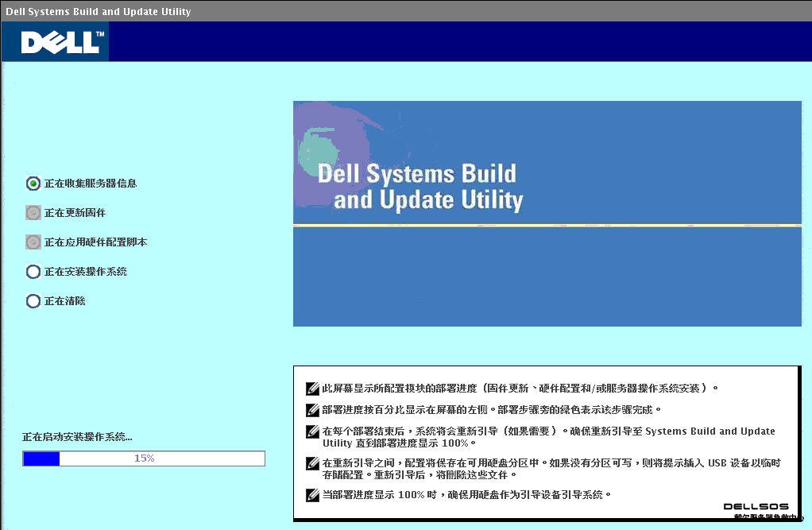
Task: Click the 正在清除 label text
Action: (x=64, y=301)
